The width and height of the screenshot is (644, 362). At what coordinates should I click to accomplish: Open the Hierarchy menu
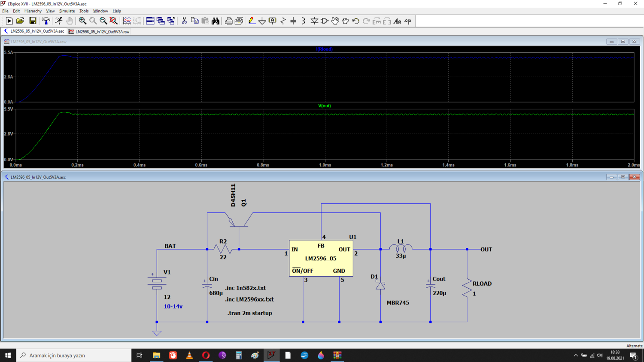tap(33, 11)
